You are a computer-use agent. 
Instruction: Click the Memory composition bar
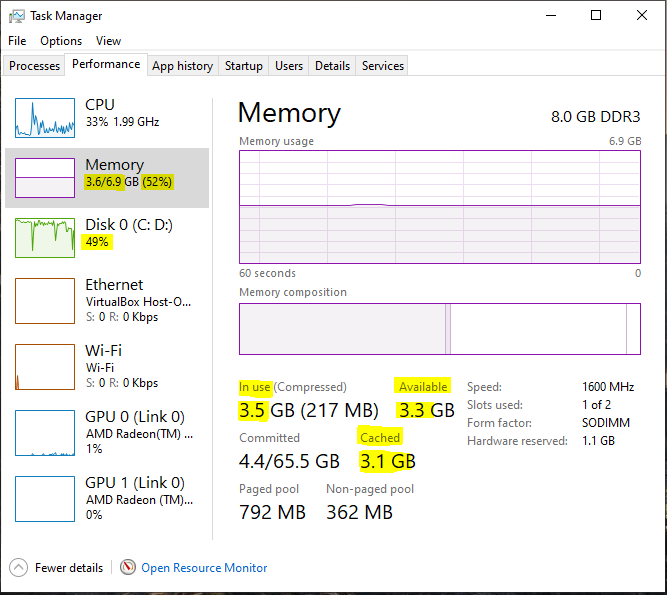[x=439, y=329]
